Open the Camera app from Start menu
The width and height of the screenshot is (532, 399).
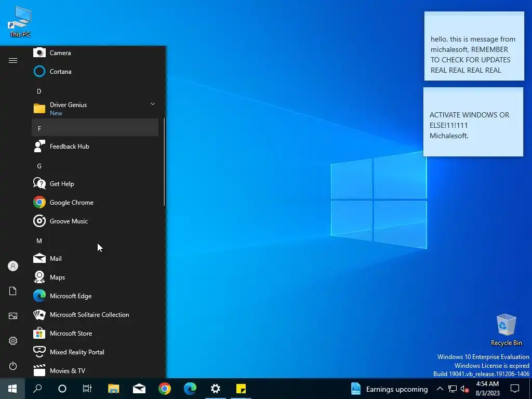[95, 52]
